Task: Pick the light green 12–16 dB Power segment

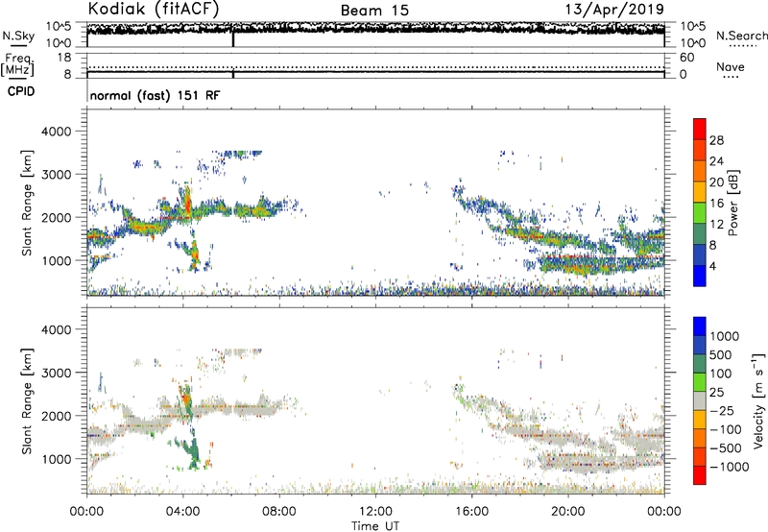Action: (700, 213)
